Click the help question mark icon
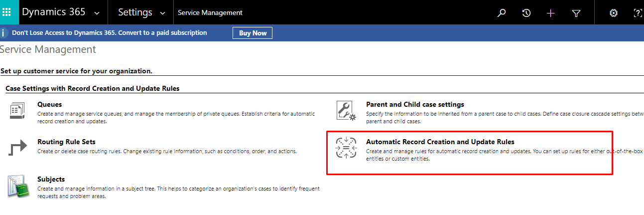The image size is (644, 215). click(x=637, y=13)
